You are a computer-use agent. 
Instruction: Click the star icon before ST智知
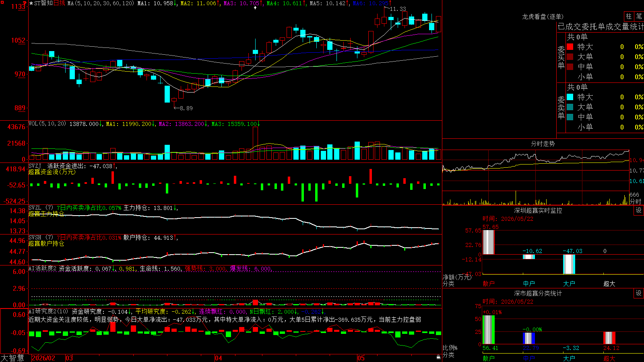click(31, 3)
